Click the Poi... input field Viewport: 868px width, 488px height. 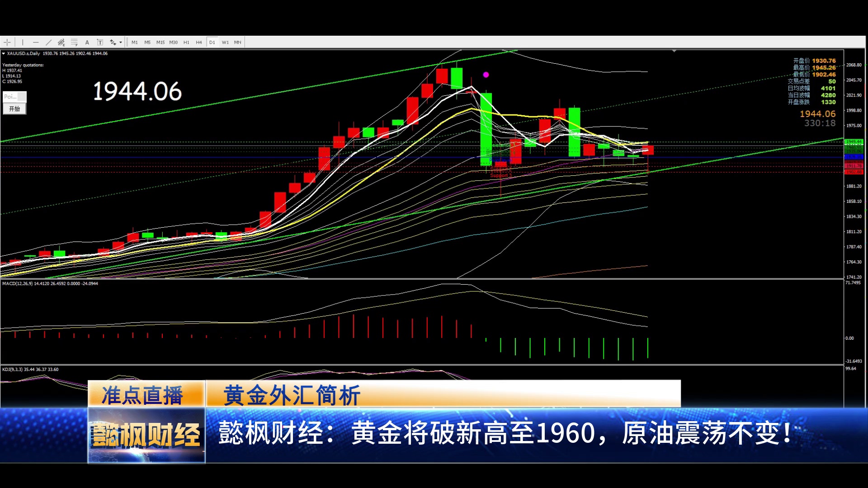coord(11,97)
